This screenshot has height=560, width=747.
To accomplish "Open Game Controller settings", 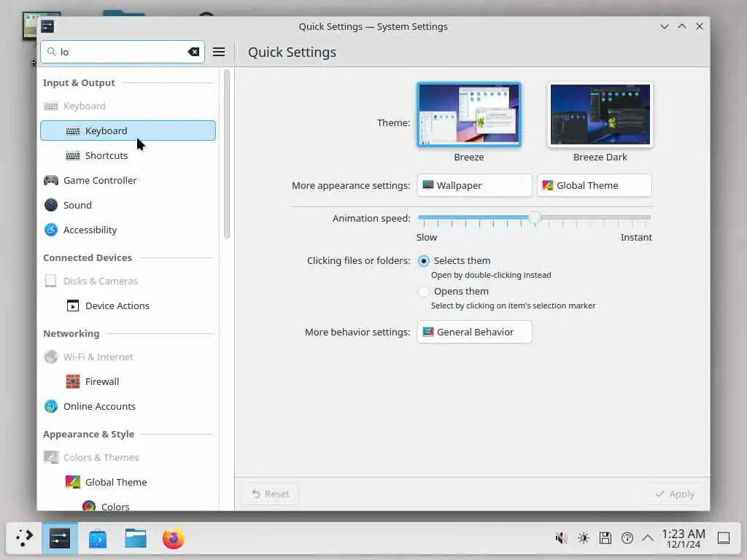I will [x=128, y=180].
